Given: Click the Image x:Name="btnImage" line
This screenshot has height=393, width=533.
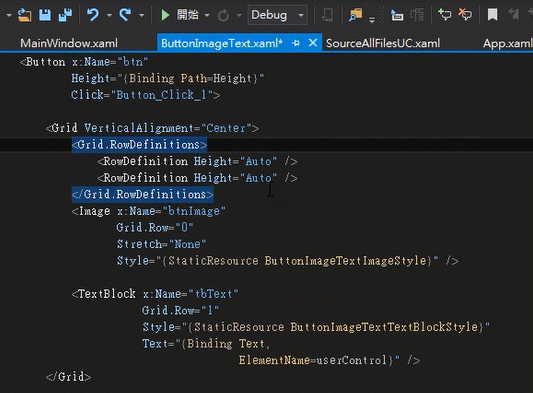Looking at the screenshot, I should coord(149,211).
